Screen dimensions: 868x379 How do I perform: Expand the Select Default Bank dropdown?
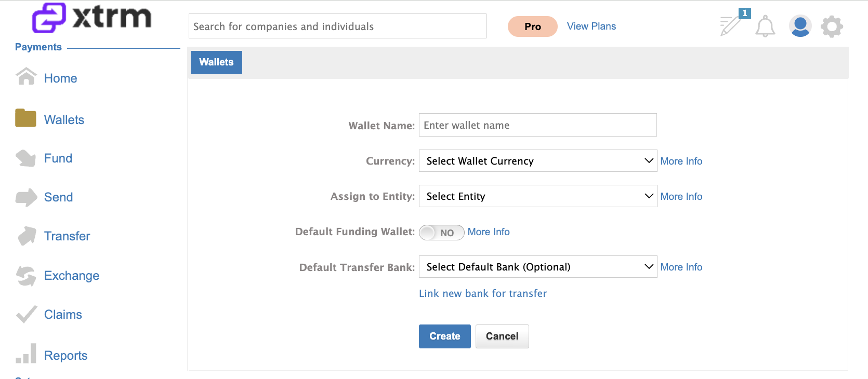[x=538, y=267]
